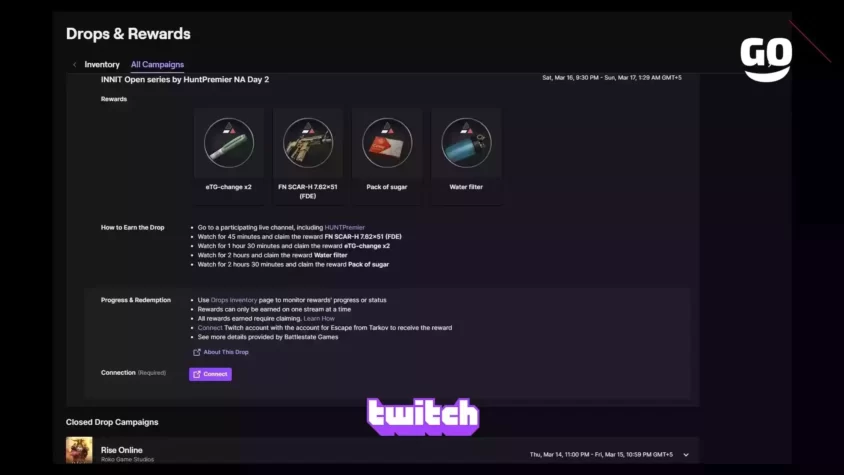Open the HUNTPremier channel link
Screen dimensions: 844x475
[344, 227]
